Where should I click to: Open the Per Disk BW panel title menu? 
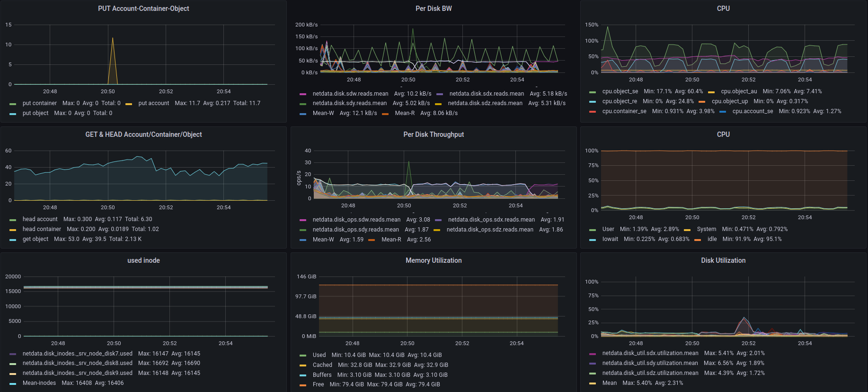(434, 9)
